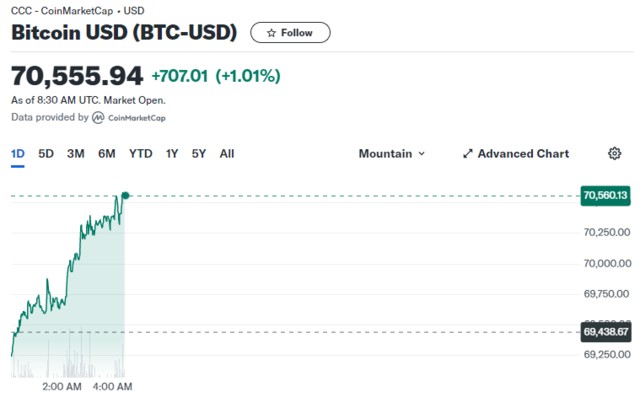Switch to the 5D time range
Screen dimensions: 640x397
46,154
